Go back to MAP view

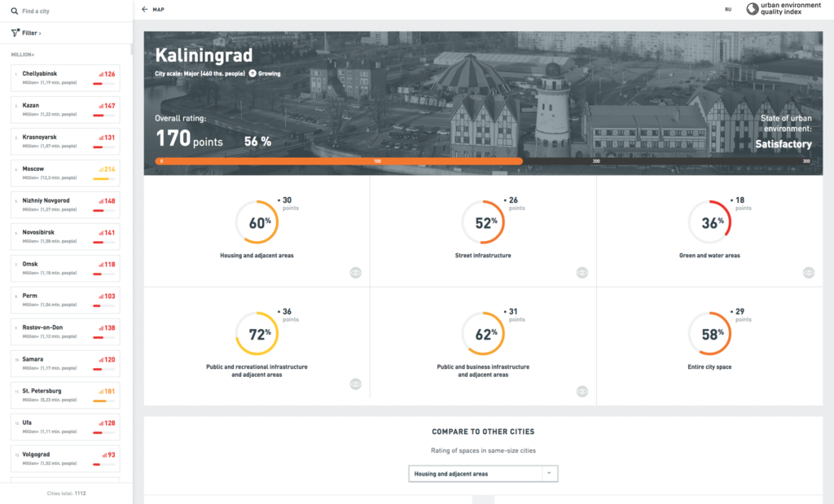click(x=158, y=10)
